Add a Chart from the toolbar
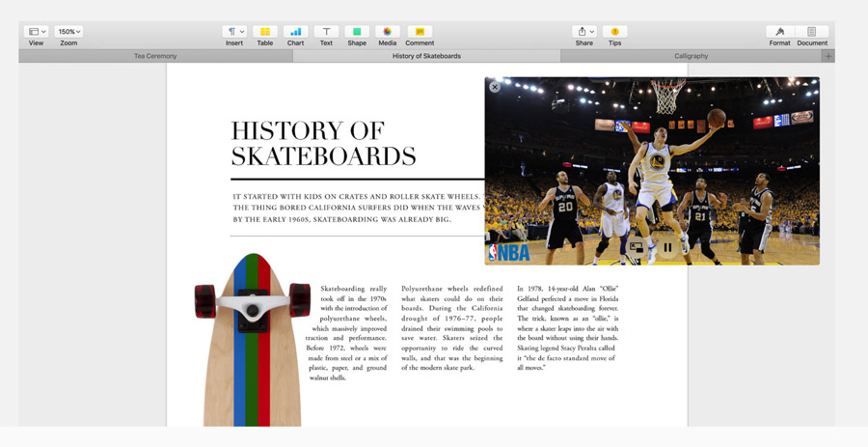868x447 pixels. 295,32
